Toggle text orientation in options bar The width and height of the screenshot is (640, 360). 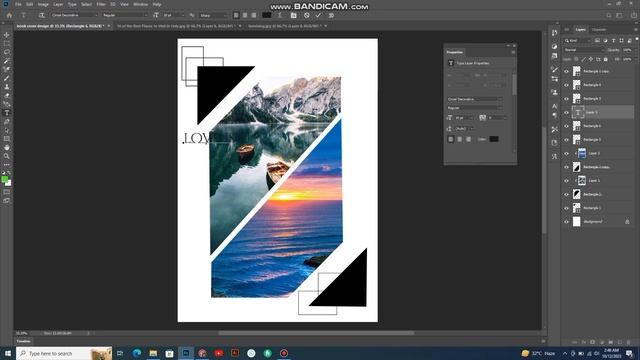click(x=41, y=16)
